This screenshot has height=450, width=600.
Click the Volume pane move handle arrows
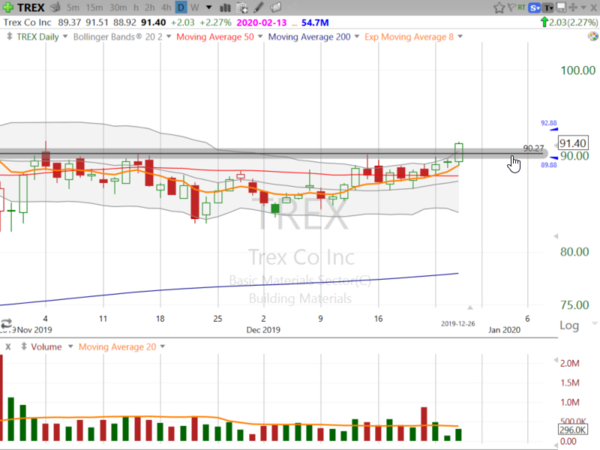coord(24,347)
